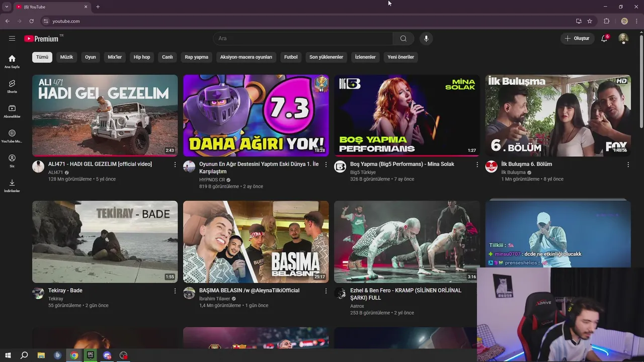This screenshot has height=362, width=644.
Task: Open the account avatar menu
Action: (x=623, y=38)
